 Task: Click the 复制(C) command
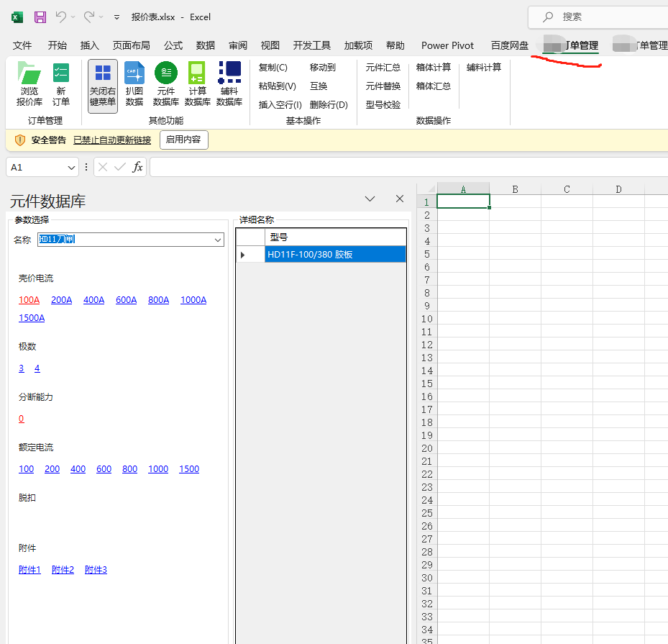click(x=273, y=68)
